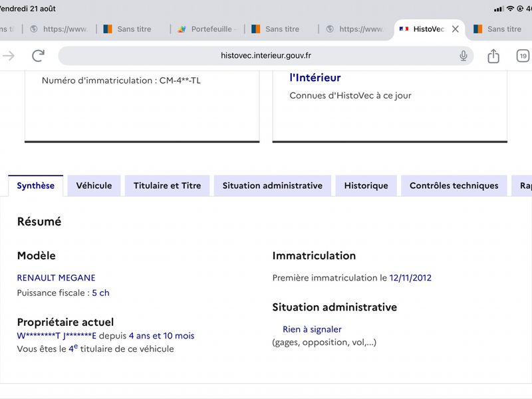532x399 pixels.
Task: Switch to the Sans titre tab next to Portefeuille
Action: pos(281,29)
